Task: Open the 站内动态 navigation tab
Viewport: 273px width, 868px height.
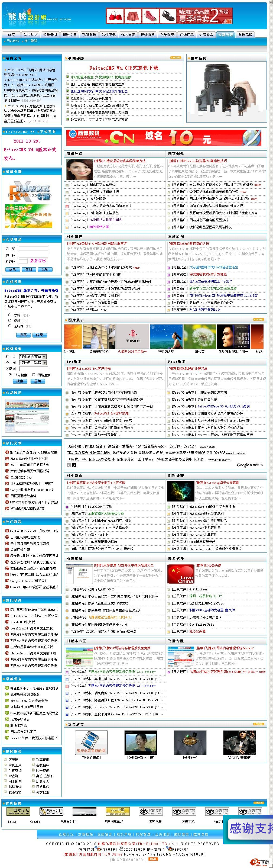Action: point(31,35)
